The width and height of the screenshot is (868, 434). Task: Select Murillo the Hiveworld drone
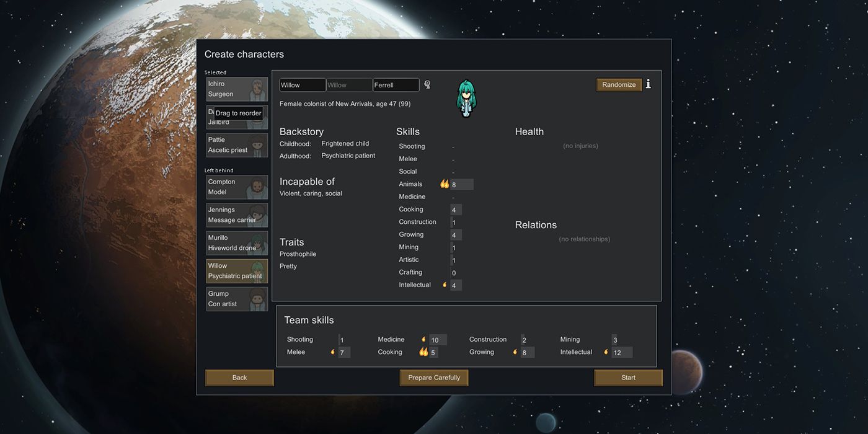237,242
